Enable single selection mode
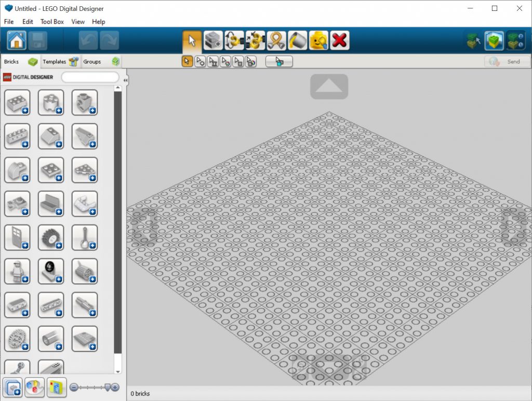The image size is (532, 401). 187,61
